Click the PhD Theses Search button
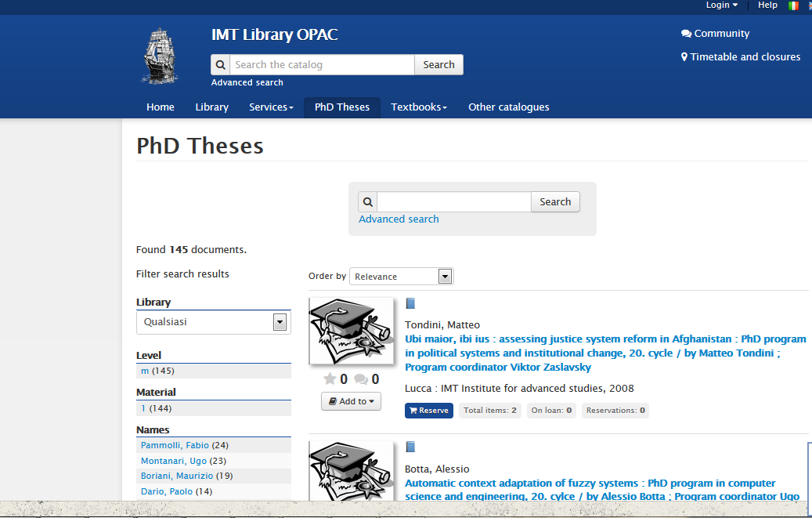Screen dimensions: 812x518 tap(555, 201)
